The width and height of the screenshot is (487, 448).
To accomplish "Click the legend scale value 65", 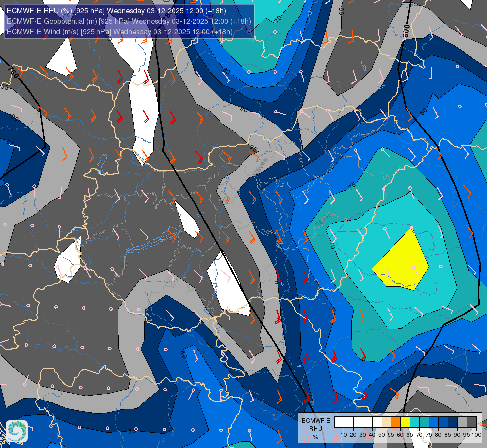I will 410,435.
